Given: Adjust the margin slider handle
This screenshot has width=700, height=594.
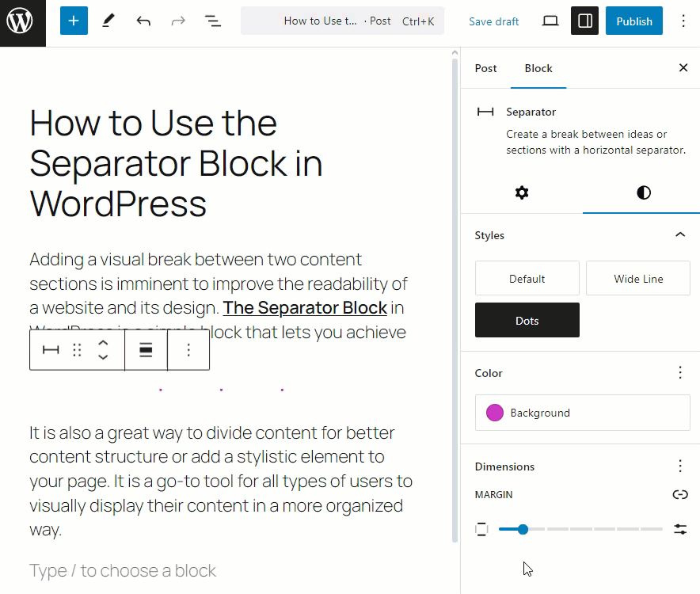Looking at the screenshot, I should coord(523,529).
